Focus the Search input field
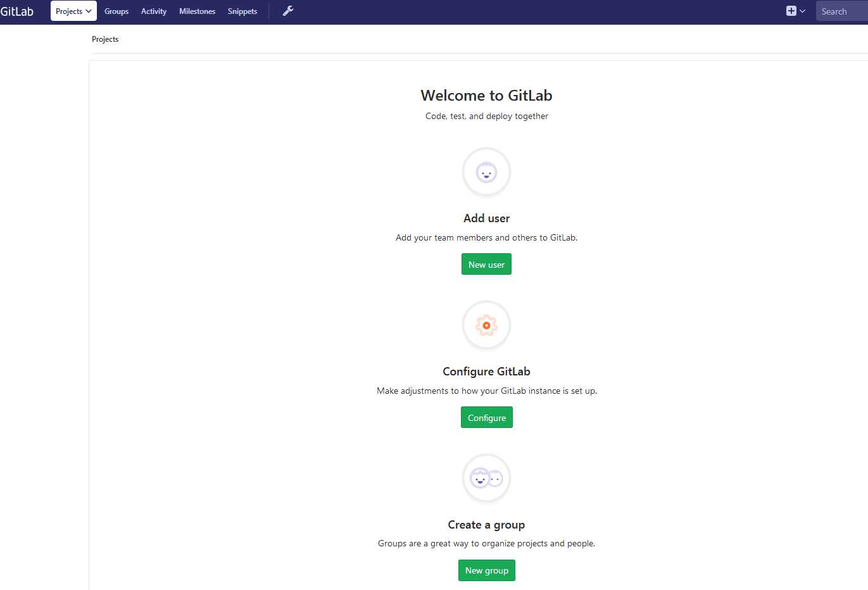868x590 pixels. click(x=842, y=11)
